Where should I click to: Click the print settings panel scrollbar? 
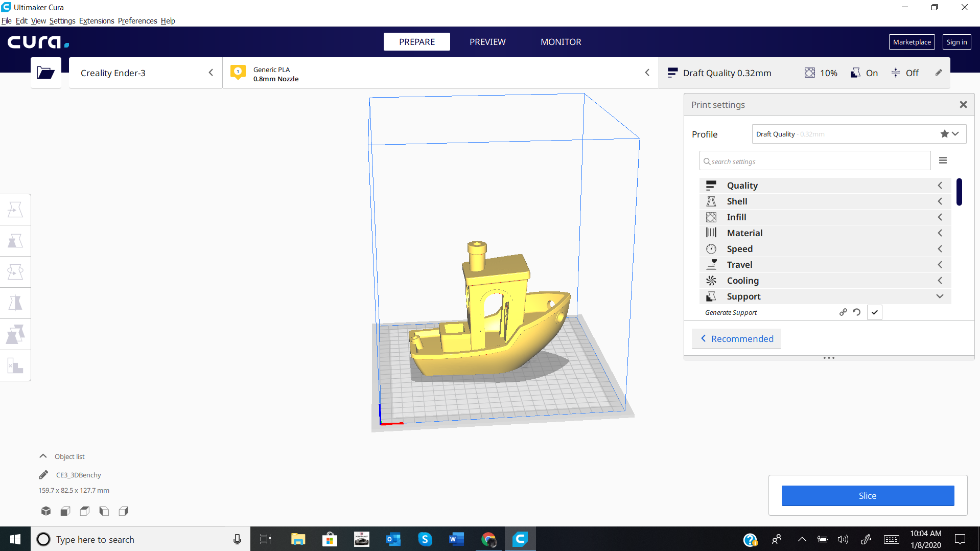tap(959, 192)
